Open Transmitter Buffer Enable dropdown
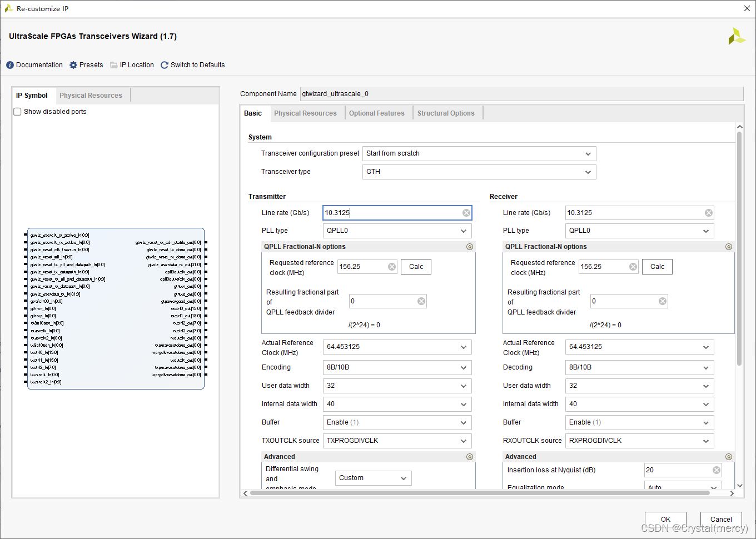This screenshot has width=756, height=539. click(x=397, y=422)
